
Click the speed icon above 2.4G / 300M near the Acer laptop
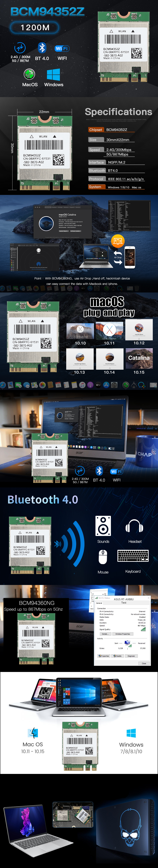pyautogui.click(x=80, y=470)
